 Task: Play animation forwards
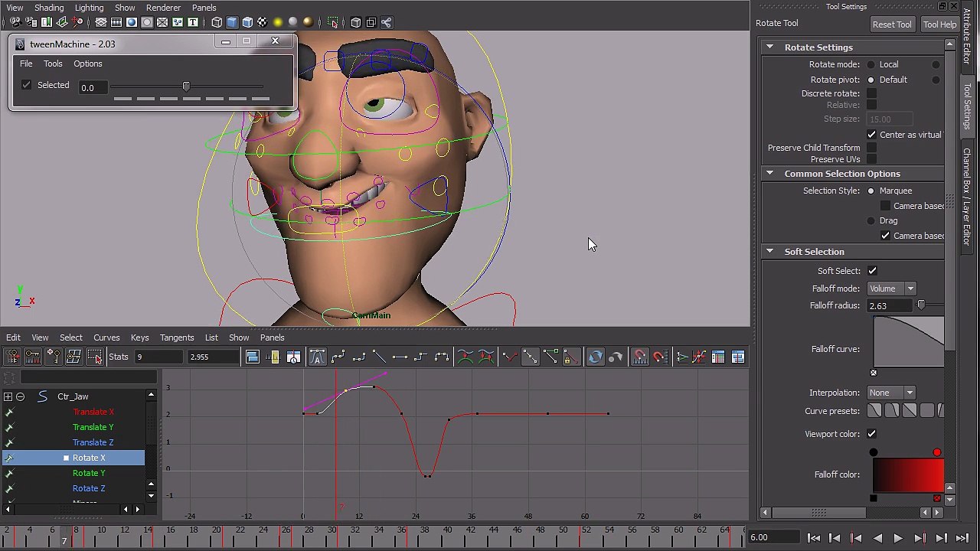click(898, 538)
